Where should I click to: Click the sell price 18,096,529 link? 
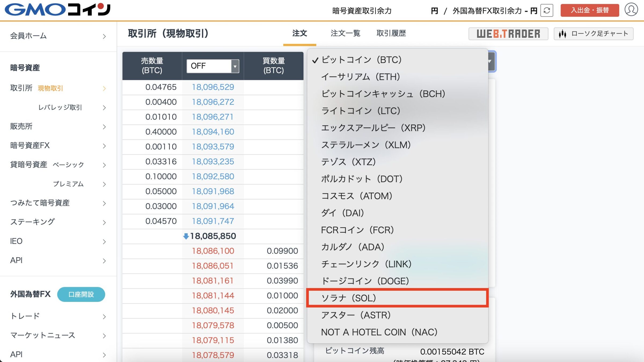[x=213, y=87]
